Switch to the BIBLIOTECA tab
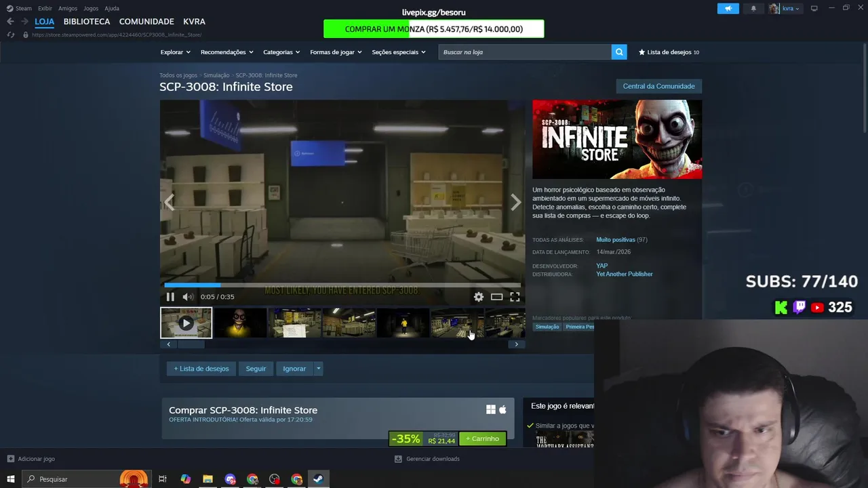 click(87, 21)
